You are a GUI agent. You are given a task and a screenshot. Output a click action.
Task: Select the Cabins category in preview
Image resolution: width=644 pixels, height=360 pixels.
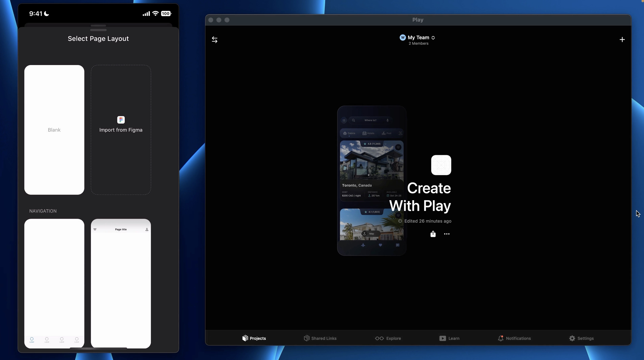coord(349,133)
